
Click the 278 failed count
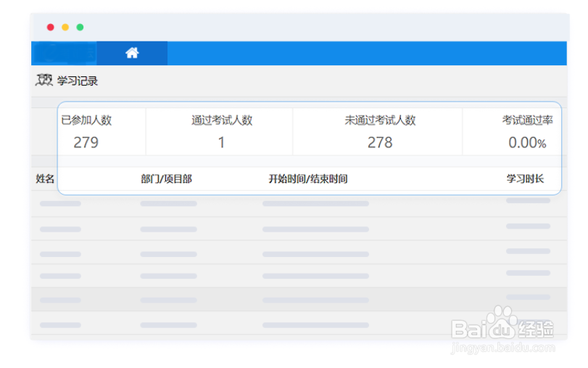(x=380, y=143)
